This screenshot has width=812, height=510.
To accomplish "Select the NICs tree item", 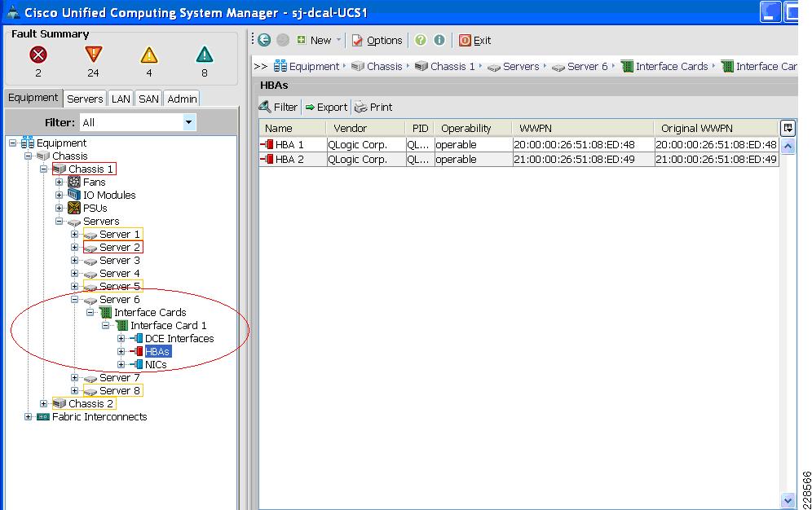I will (x=156, y=365).
